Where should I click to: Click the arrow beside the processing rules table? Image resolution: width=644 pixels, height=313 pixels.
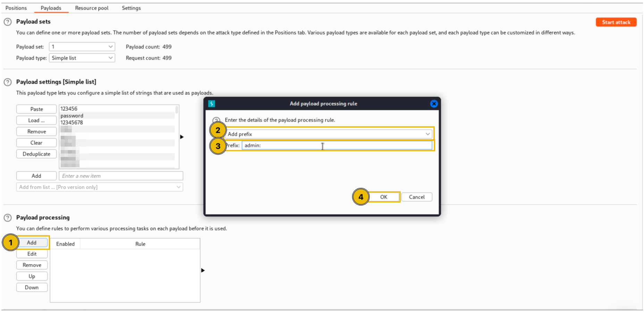tap(203, 270)
